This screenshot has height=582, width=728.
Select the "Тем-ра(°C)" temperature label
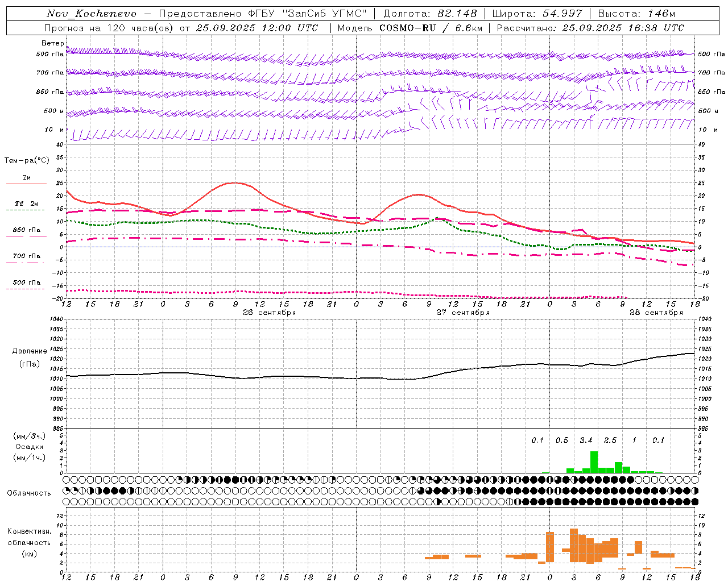click(x=27, y=161)
